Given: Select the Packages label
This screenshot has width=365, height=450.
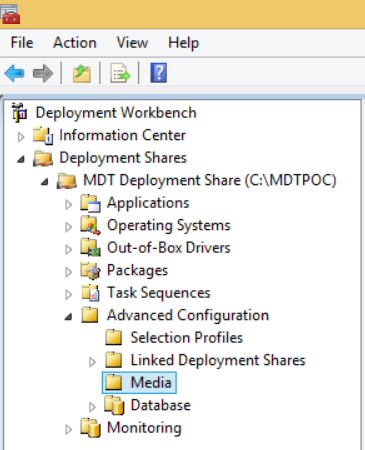Looking at the screenshot, I should click(137, 271).
